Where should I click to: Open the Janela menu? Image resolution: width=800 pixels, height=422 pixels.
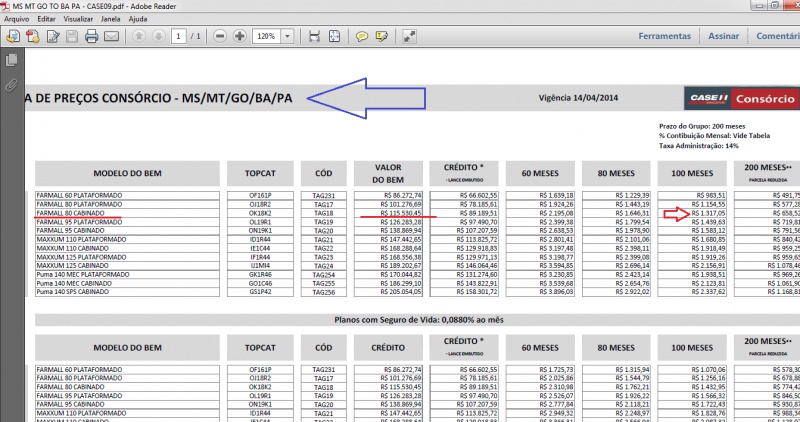click(x=111, y=19)
